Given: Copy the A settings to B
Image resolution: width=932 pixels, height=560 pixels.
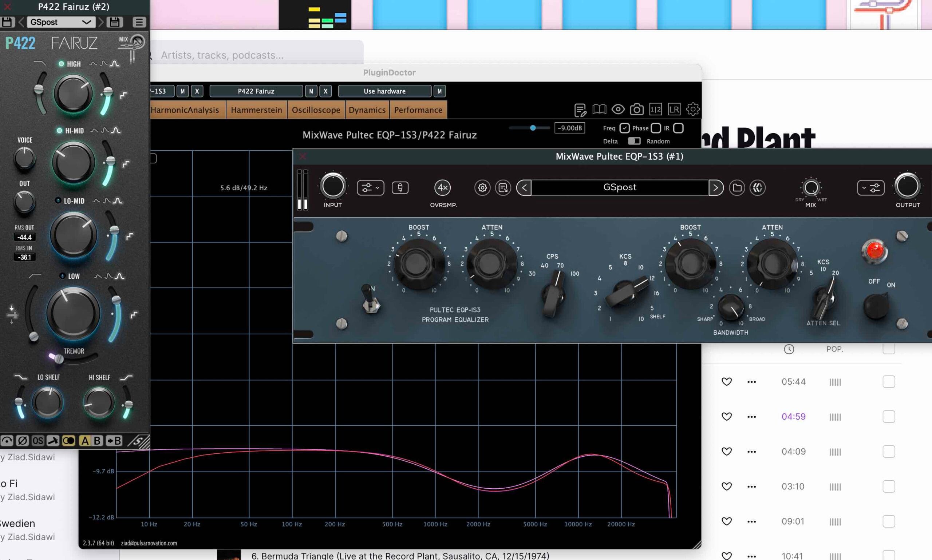Looking at the screenshot, I should 114,440.
